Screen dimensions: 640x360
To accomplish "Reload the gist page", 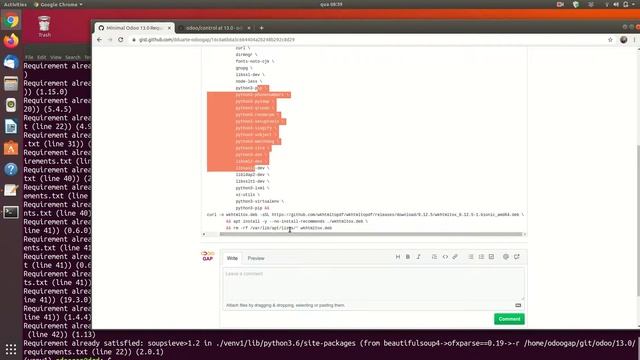I will [120, 40].
